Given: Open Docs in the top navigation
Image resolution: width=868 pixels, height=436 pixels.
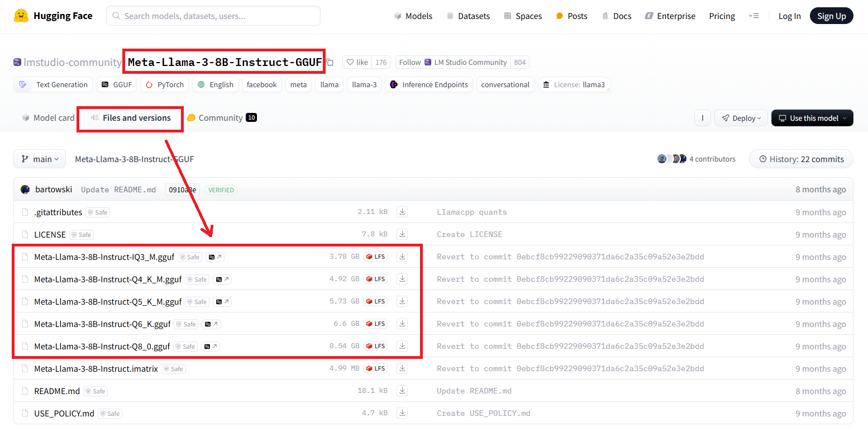Looking at the screenshot, I should (616, 16).
